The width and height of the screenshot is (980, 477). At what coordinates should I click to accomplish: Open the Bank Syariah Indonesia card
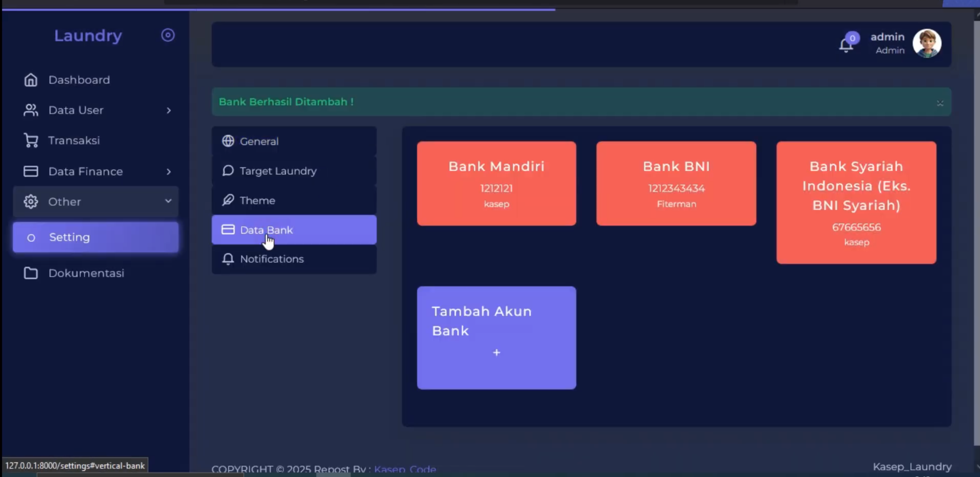856,203
